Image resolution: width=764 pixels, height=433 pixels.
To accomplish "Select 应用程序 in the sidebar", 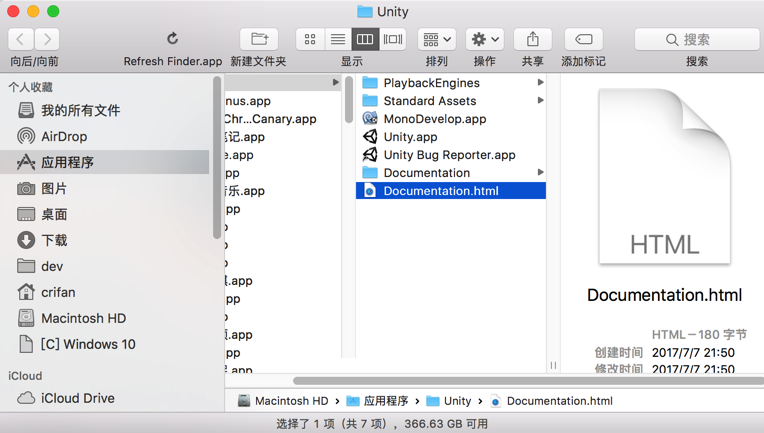I will coord(105,162).
